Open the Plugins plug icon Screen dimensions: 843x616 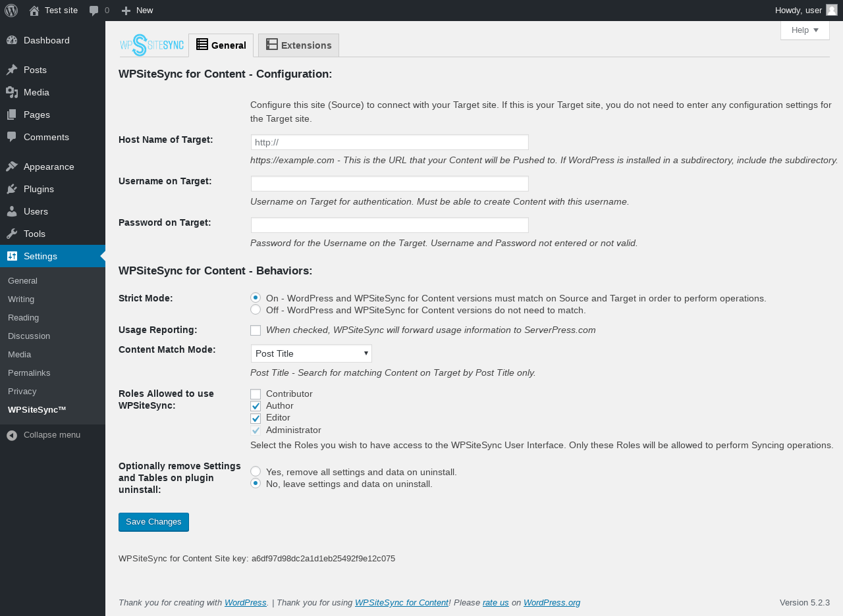12,189
